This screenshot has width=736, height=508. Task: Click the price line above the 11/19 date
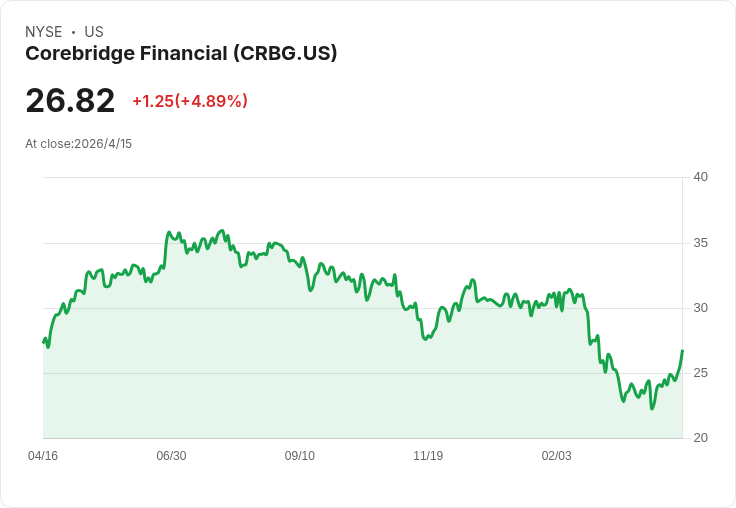click(x=428, y=338)
